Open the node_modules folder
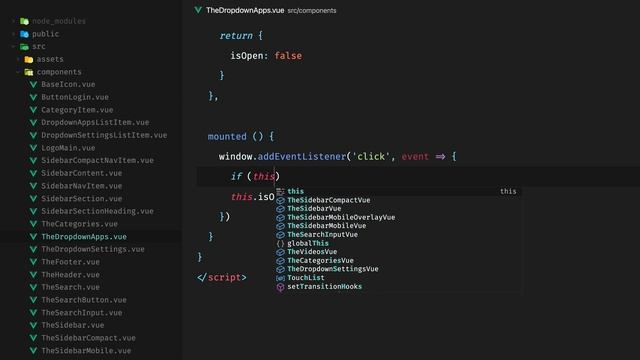Image resolution: width=640 pixels, height=360 pixels. pyautogui.click(x=59, y=21)
